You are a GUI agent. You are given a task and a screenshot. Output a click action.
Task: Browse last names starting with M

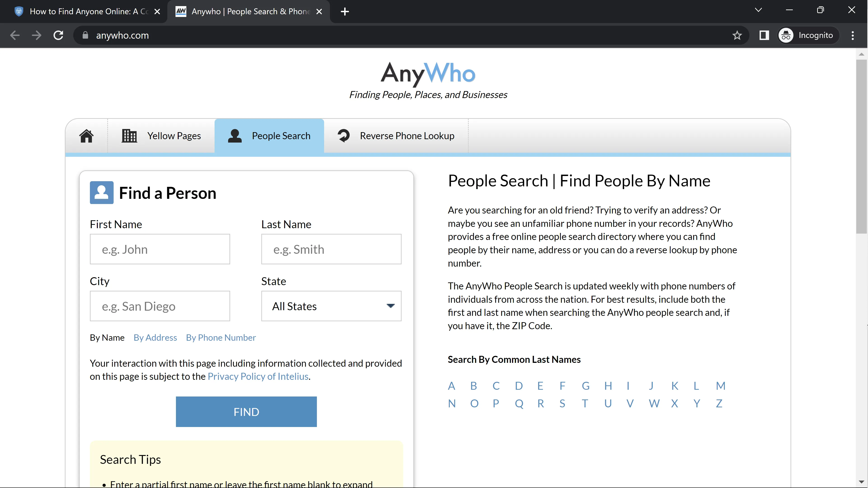(721, 386)
